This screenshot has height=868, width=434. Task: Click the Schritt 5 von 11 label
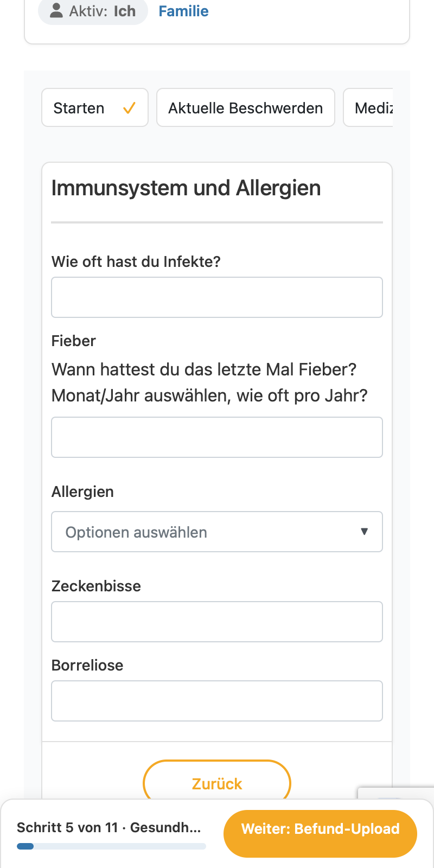[67, 827]
